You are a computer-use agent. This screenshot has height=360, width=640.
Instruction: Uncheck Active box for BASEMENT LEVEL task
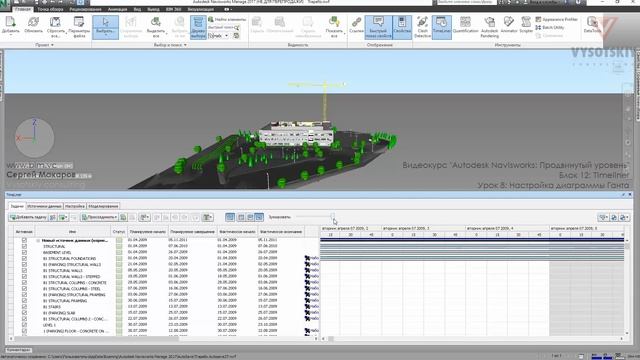click(x=24, y=252)
